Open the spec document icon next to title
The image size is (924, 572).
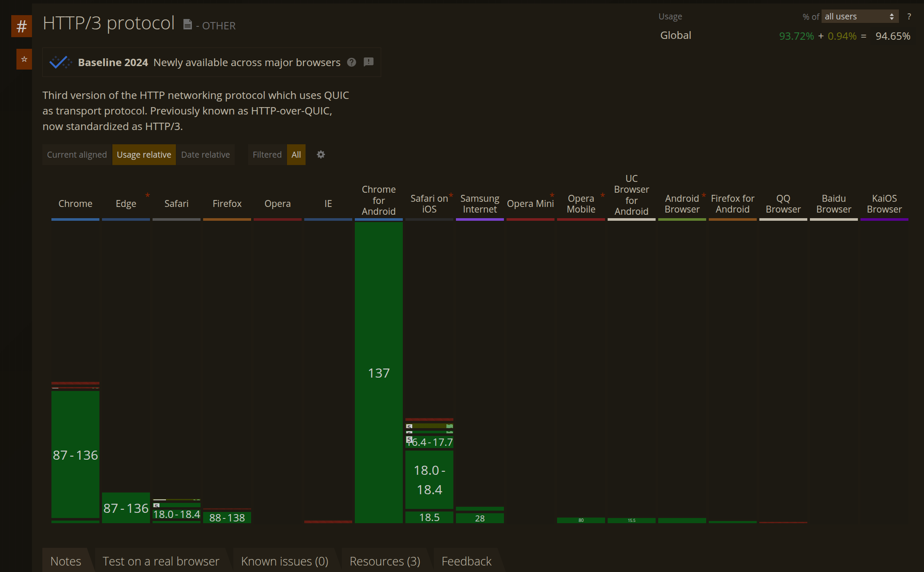[x=187, y=25]
